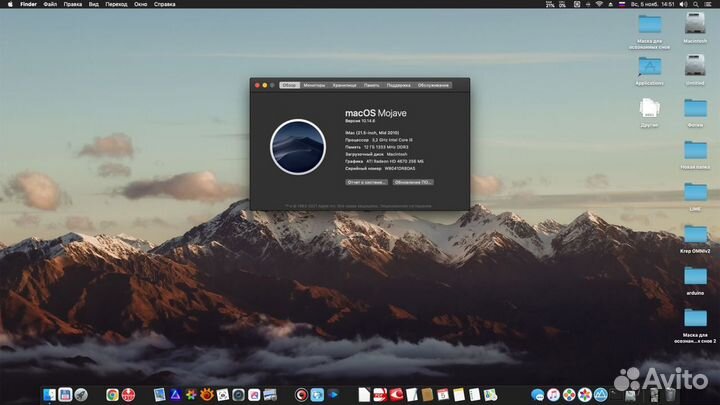Switch to the Поддержка tab
This screenshot has width=720, height=405.
coord(398,85)
